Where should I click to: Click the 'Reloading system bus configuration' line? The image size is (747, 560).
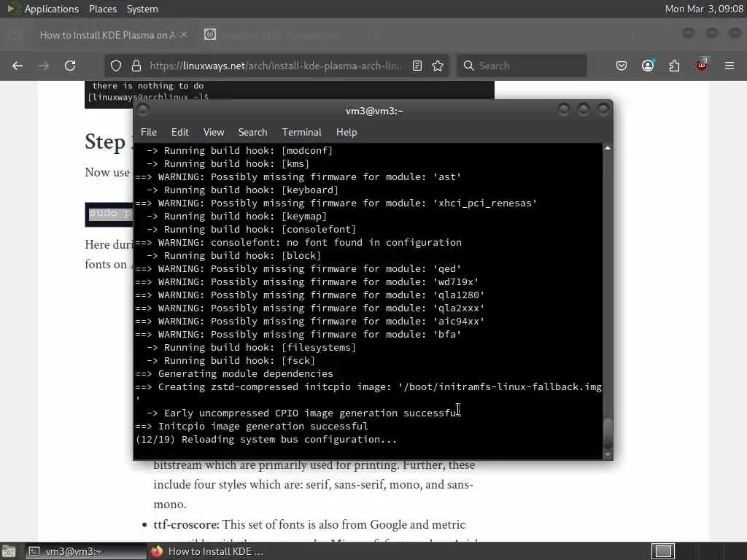click(266, 440)
